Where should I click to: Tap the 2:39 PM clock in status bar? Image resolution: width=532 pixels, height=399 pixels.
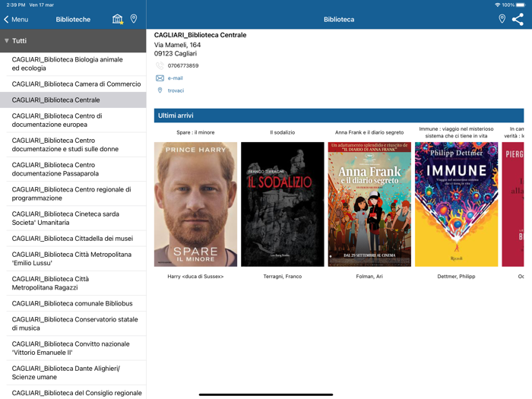(x=16, y=5)
